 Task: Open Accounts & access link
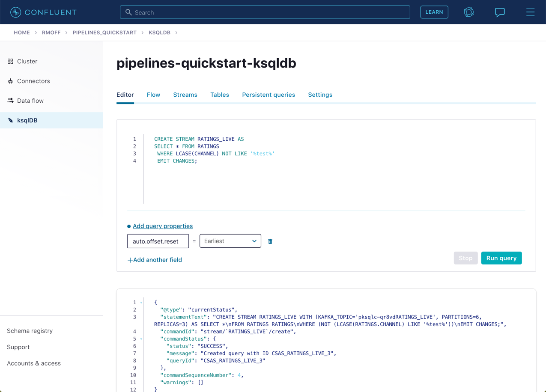pos(34,363)
